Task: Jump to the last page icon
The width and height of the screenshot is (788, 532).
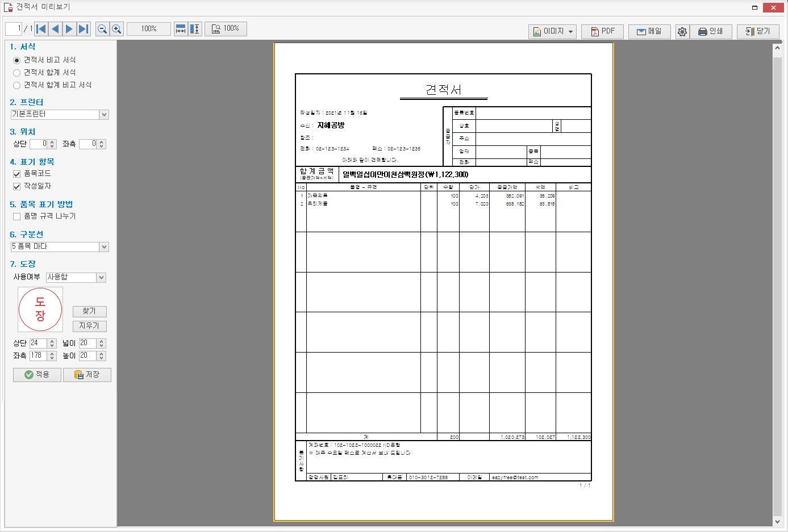Action: [x=84, y=29]
